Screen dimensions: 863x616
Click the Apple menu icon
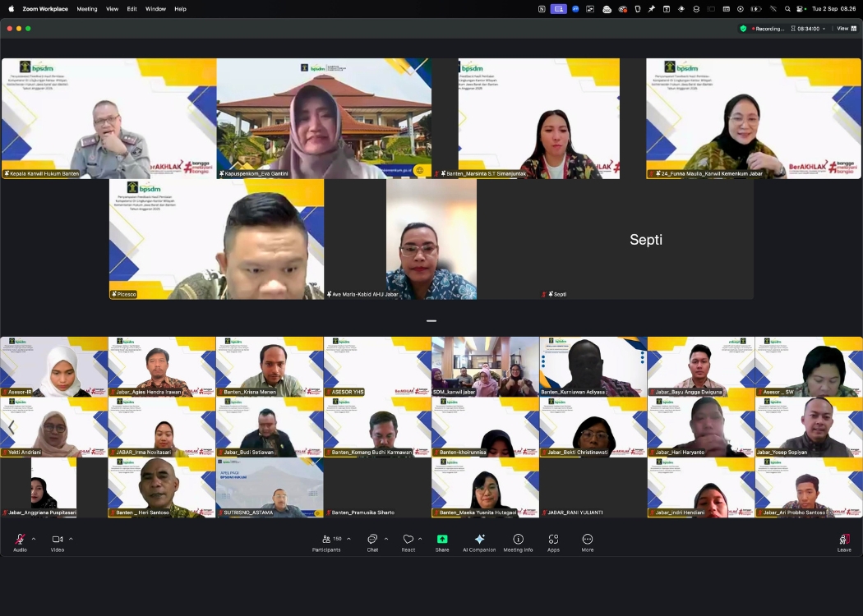[11, 9]
